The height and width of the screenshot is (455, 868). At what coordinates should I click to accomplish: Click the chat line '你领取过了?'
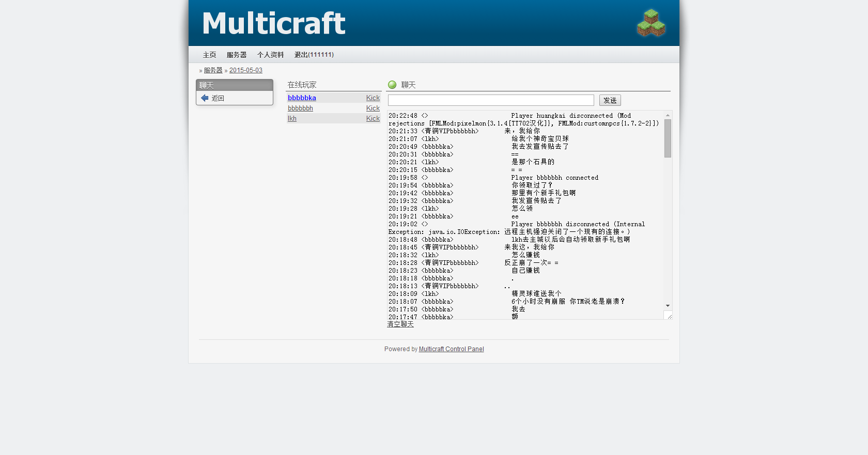pyautogui.click(x=532, y=185)
